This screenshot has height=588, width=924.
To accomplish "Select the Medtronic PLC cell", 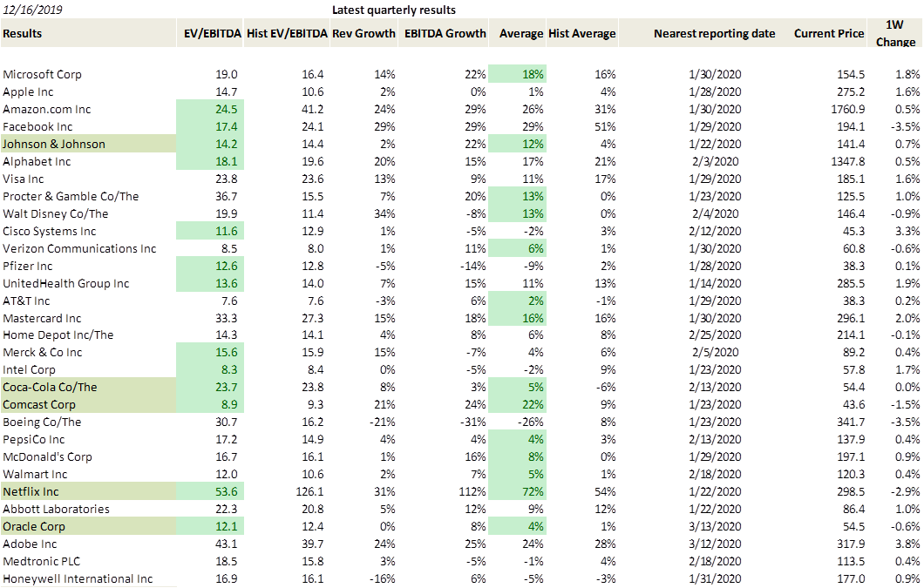I will click(x=41, y=561).
